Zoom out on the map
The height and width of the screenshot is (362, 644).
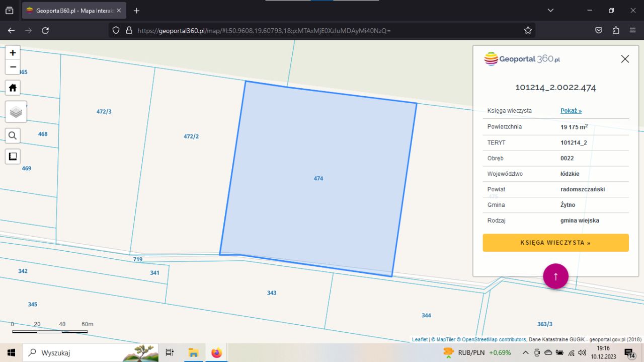click(13, 67)
